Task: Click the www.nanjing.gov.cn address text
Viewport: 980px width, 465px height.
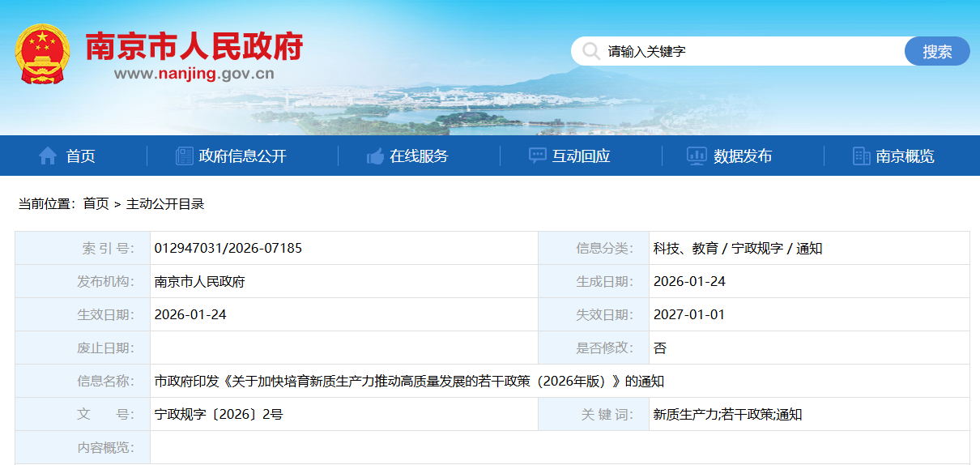Action: 194,75
